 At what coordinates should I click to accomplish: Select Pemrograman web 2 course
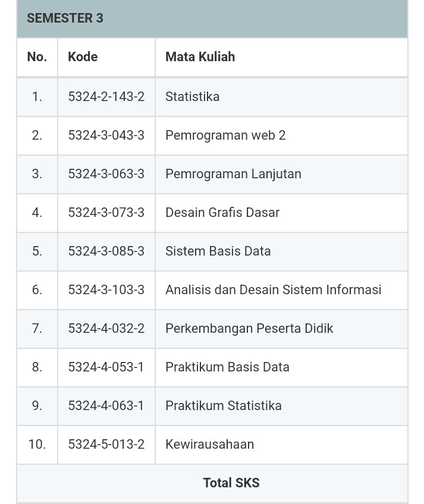tap(225, 136)
